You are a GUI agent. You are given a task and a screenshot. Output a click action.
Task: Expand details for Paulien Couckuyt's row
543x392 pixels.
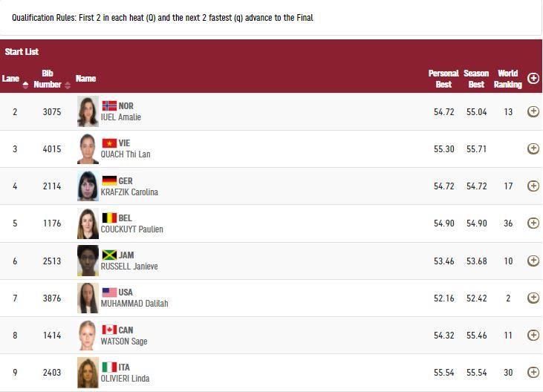533,223
